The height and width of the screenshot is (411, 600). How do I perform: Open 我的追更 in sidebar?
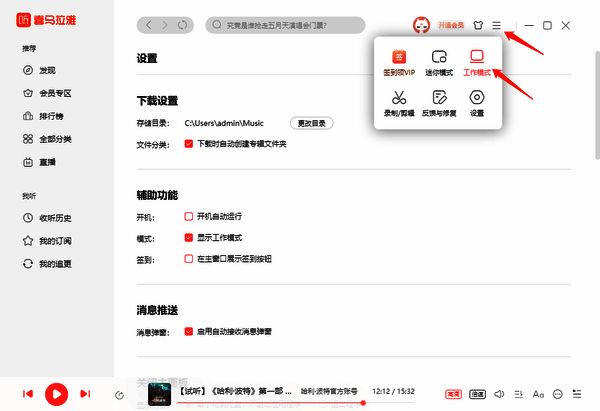47,264
